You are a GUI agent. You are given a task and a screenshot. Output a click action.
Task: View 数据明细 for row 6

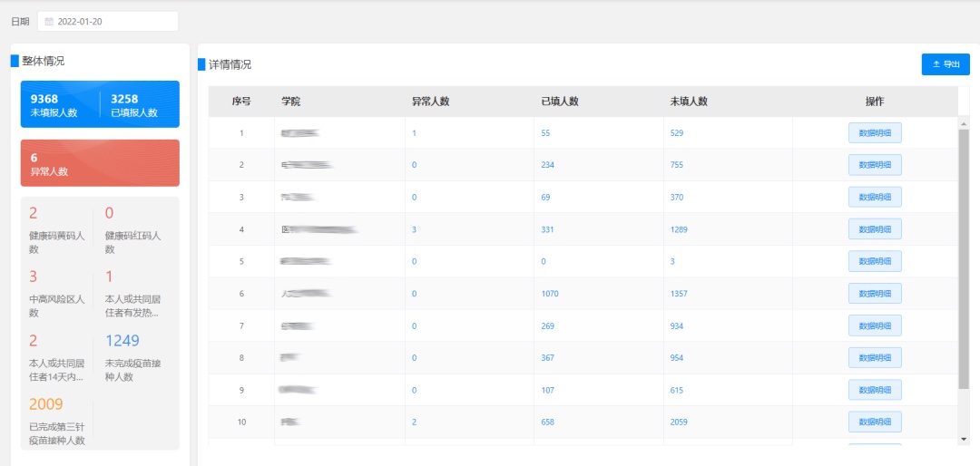[x=875, y=294]
